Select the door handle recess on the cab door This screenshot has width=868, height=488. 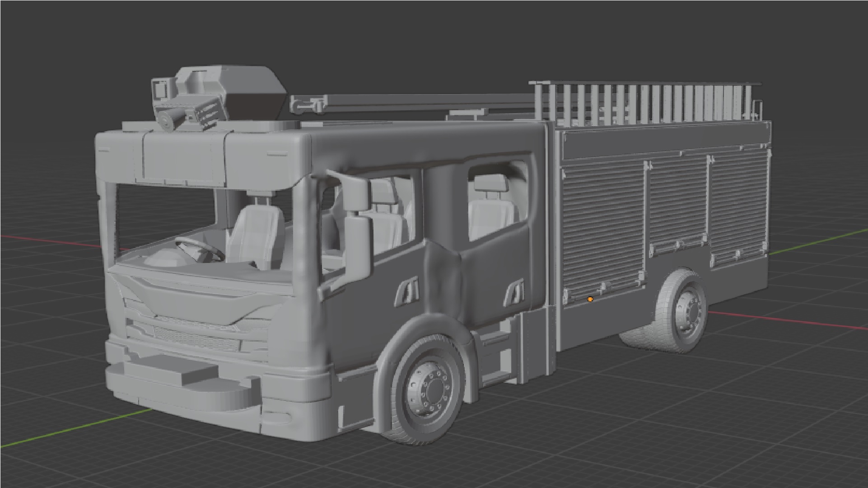406,291
